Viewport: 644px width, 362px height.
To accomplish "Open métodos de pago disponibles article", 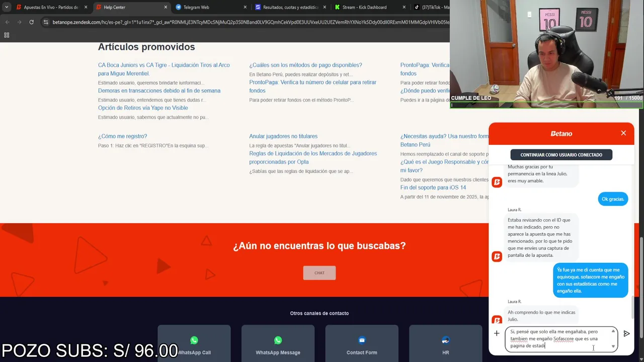I will click(x=305, y=65).
